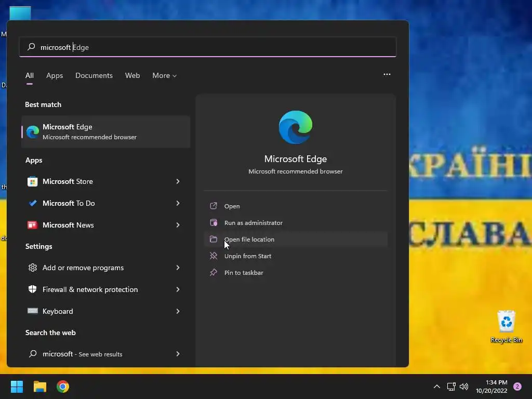Open File Explorer from the taskbar

point(39,387)
